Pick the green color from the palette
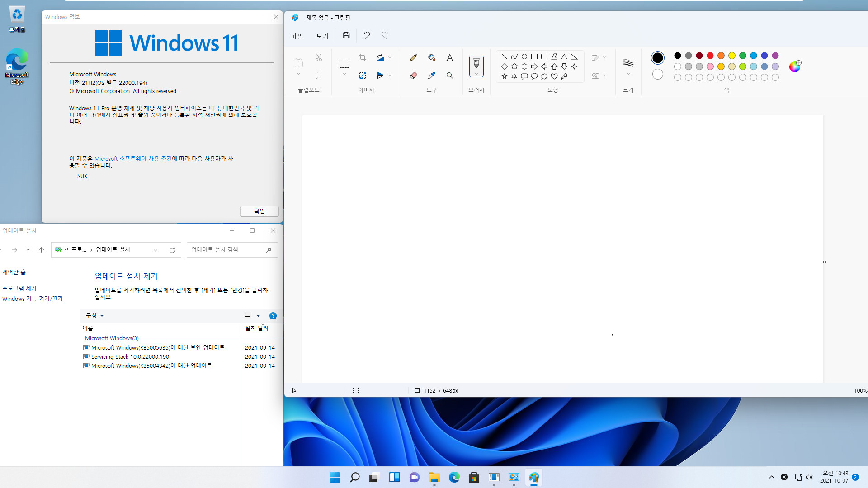Image resolution: width=868 pixels, height=488 pixels. [743, 56]
